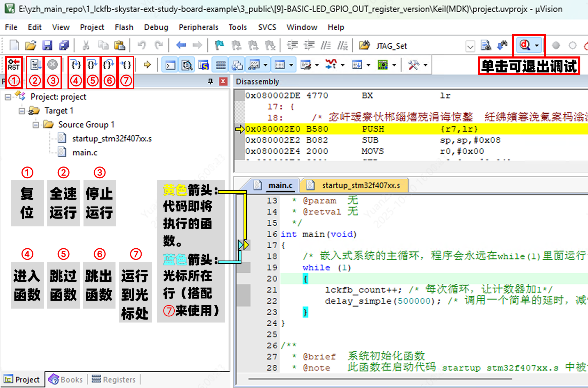Collapse the Target 1 tree node

coord(22,111)
